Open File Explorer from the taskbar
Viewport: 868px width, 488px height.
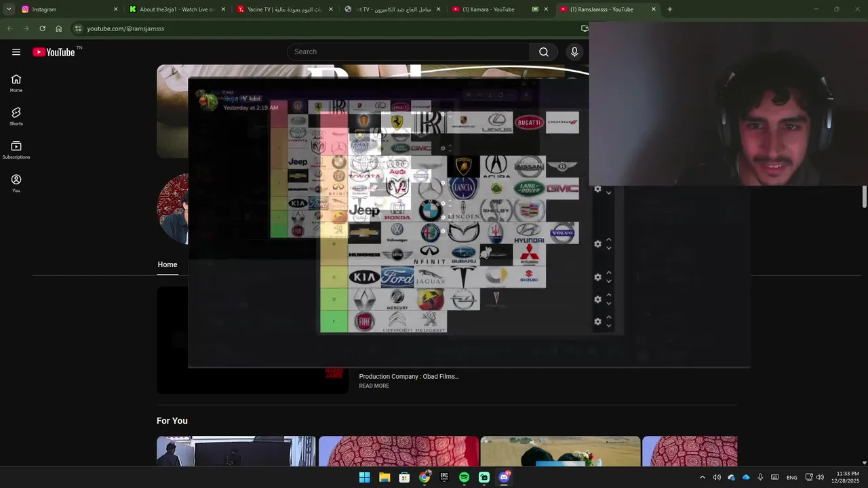pyautogui.click(x=384, y=477)
